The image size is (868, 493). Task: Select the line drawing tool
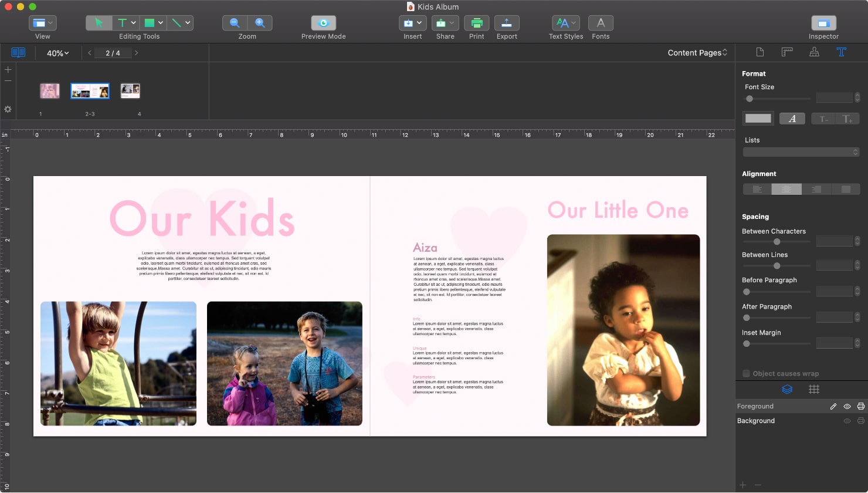[x=176, y=23]
